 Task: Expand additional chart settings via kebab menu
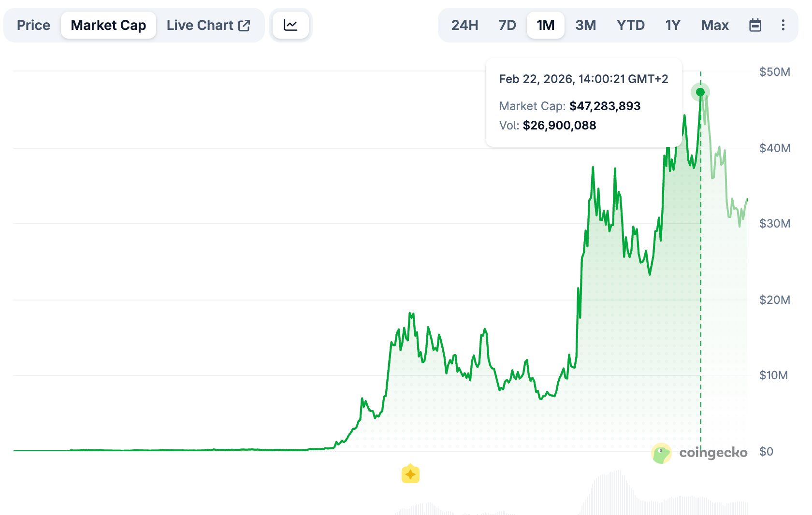click(x=783, y=25)
